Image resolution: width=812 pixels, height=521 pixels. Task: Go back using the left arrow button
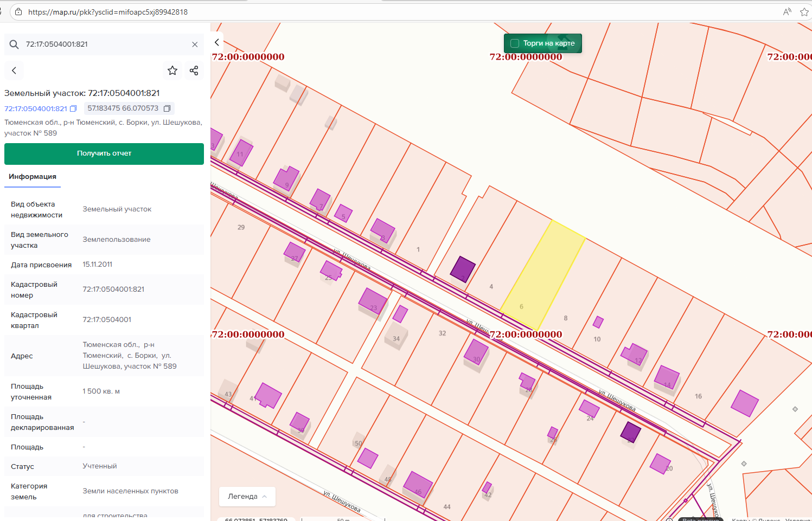pos(14,70)
